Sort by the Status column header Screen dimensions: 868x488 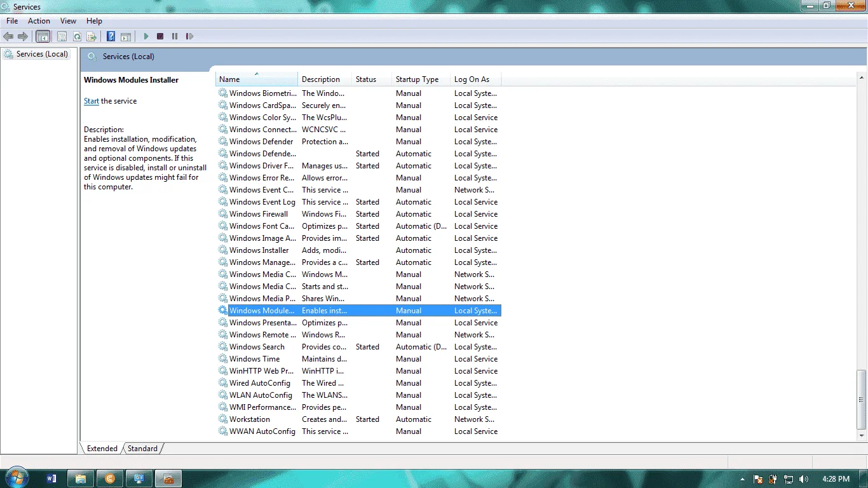click(372, 79)
